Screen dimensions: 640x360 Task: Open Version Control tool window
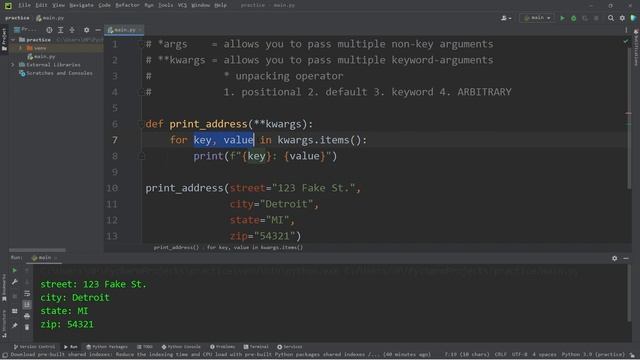34,347
